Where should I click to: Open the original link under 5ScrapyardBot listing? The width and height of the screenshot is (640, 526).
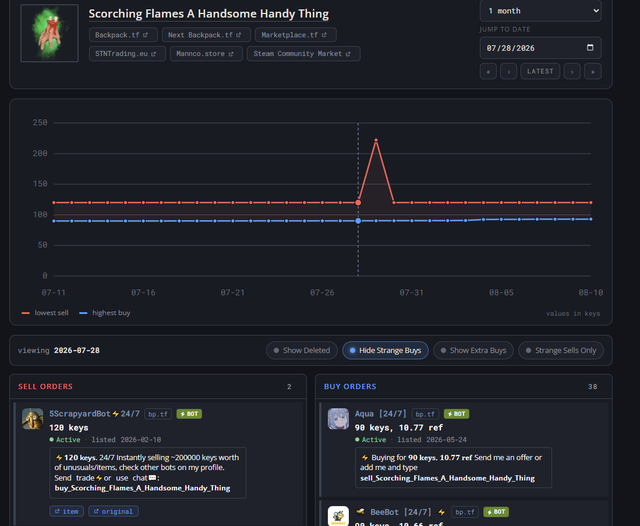[x=113, y=511]
